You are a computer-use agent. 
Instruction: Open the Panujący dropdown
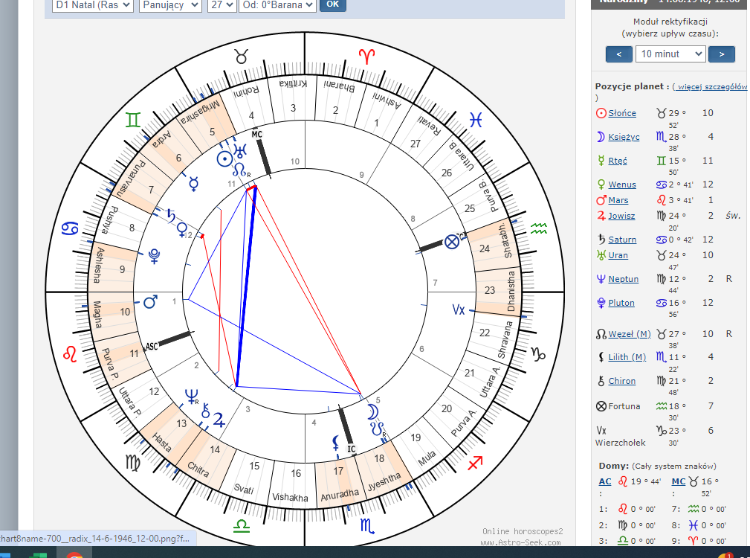tap(169, 5)
